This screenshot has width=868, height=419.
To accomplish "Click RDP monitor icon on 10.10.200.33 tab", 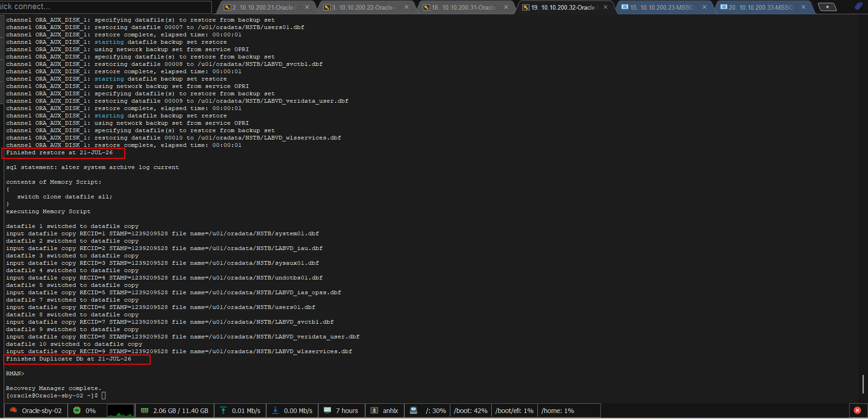I will pyautogui.click(x=724, y=7).
